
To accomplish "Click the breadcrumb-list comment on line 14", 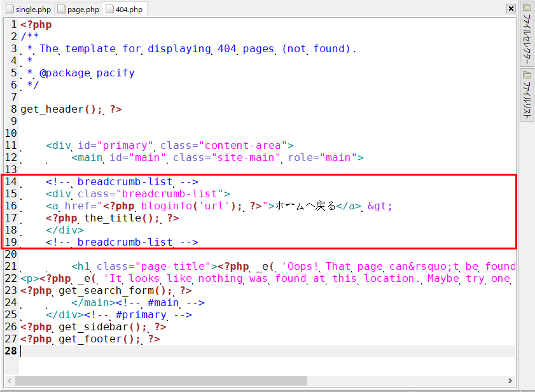I will pos(122,181).
